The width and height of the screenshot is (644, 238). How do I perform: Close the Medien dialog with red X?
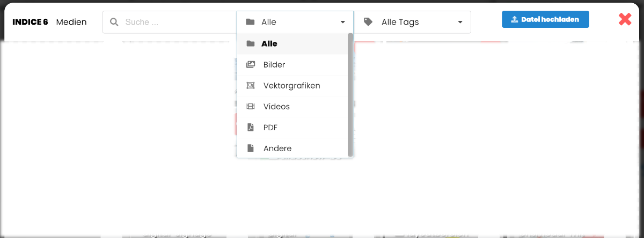click(x=625, y=19)
